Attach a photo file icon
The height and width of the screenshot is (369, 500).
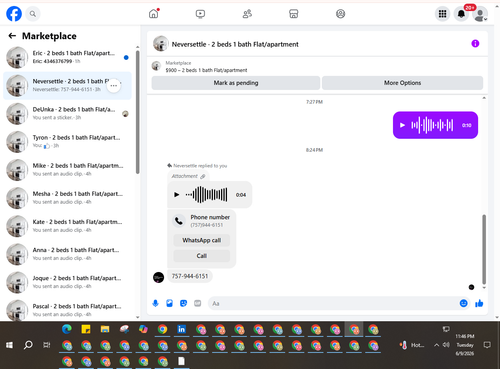click(x=169, y=303)
